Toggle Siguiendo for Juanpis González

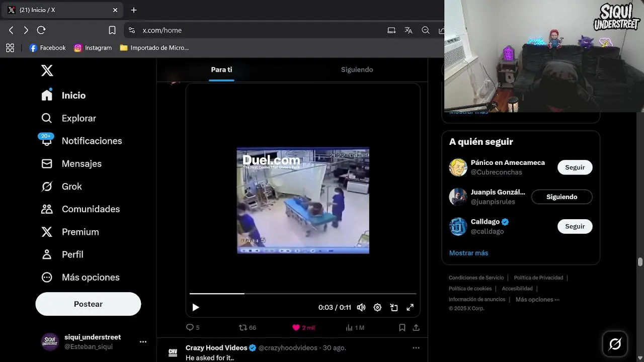coord(562,197)
